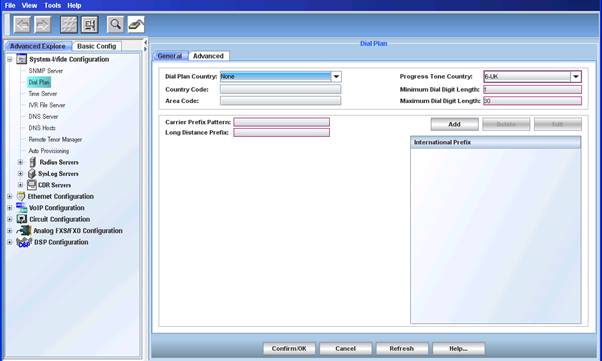Viewport: 602px width, 361px height.
Task: Expand the VoIP Configuration node
Action: point(10,208)
